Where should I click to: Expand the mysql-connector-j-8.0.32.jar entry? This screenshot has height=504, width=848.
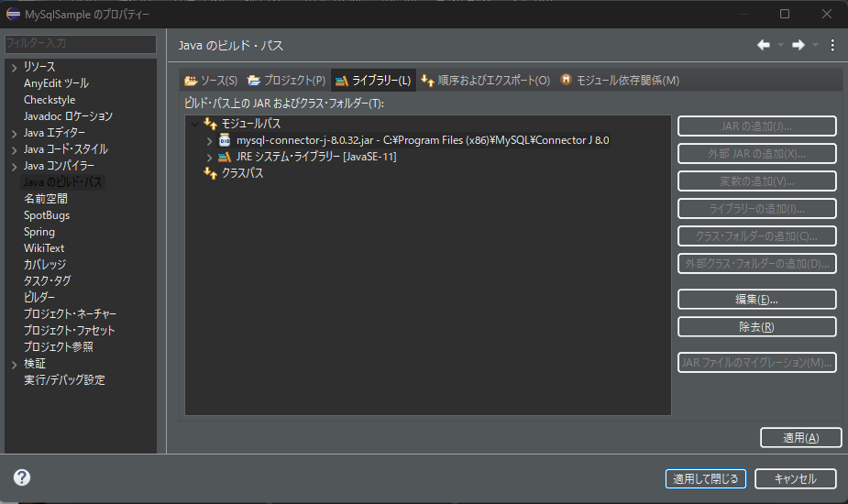pos(209,140)
